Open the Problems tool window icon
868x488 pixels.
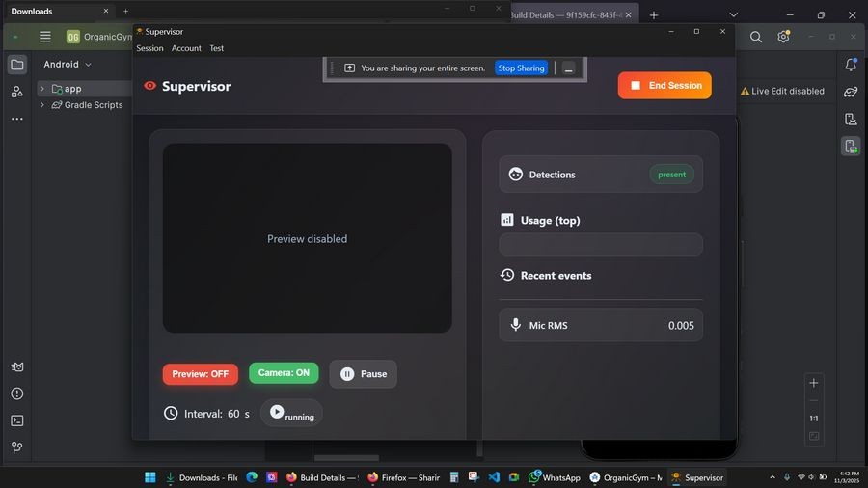pyautogui.click(x=16, y=393)
